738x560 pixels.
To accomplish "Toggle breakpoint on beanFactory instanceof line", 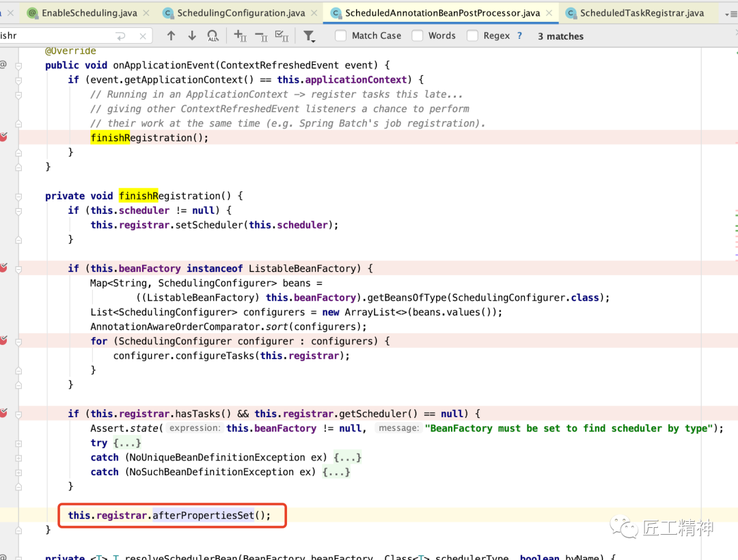I will pyautogui.click(x=4, y=268).
